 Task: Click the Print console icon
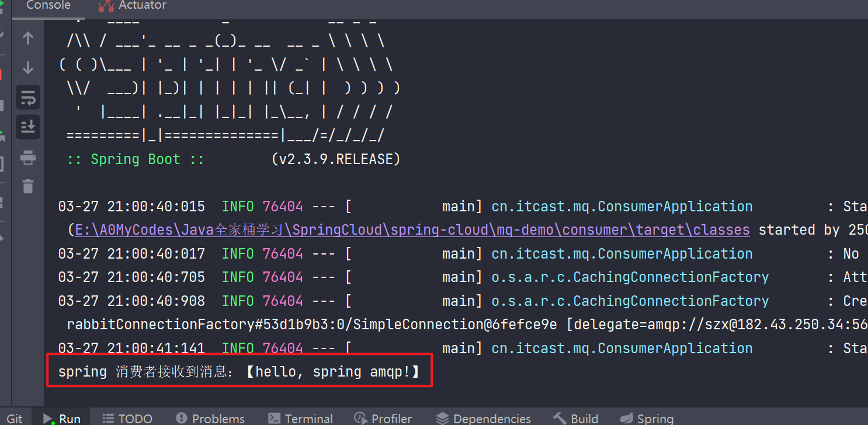click(x=28, y=157)
